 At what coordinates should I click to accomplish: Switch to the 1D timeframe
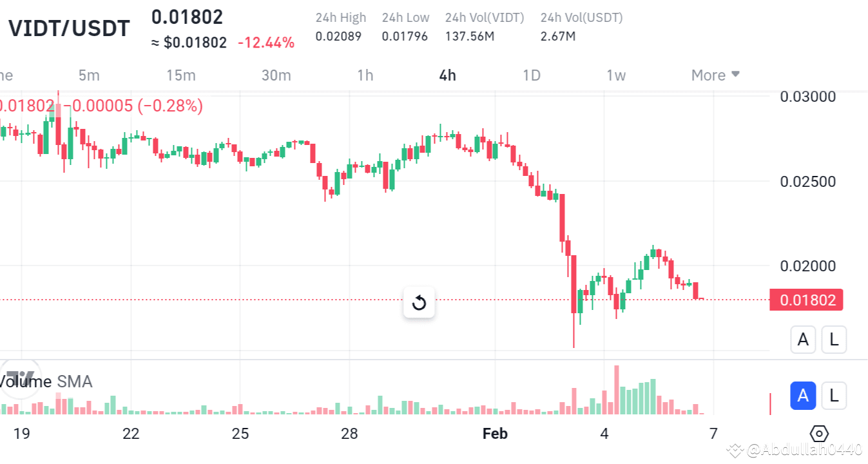tap(532, 75)
